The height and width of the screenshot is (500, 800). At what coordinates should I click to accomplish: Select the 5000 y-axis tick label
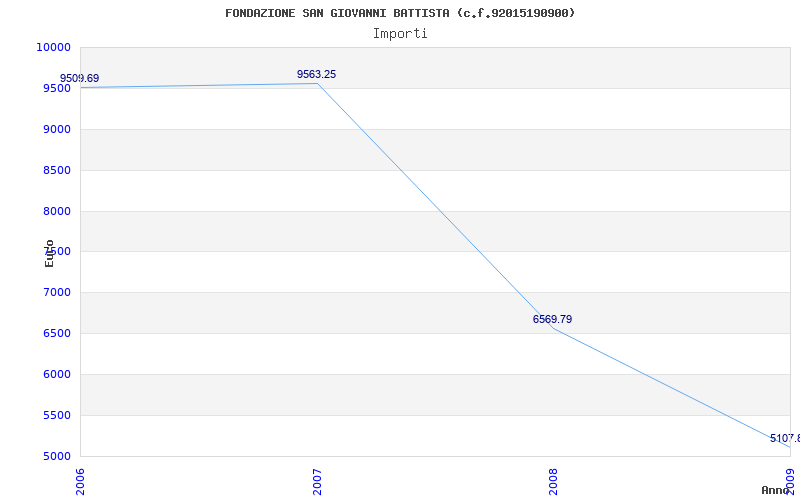click(x=56, y=456)
